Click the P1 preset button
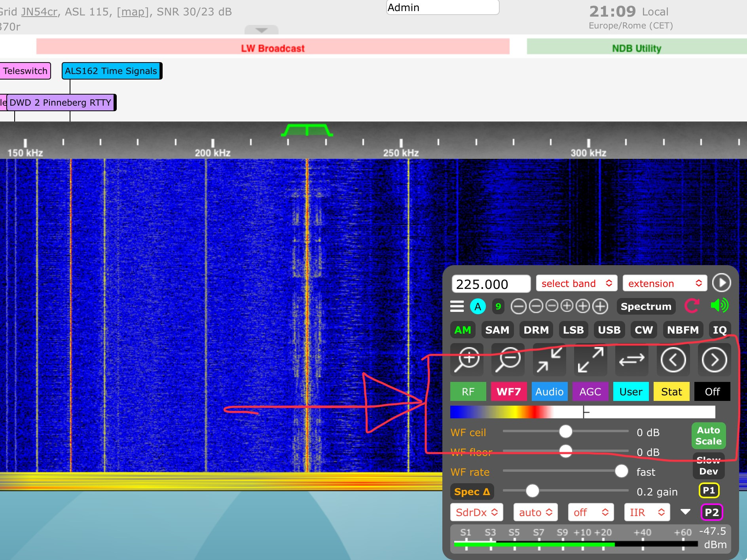The image size is (747, 560). [709, 491]
